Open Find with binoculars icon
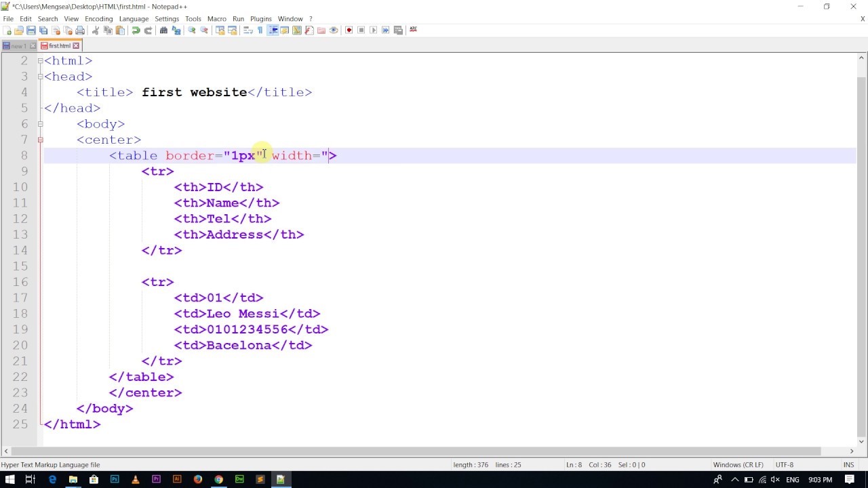 (163, 30)
